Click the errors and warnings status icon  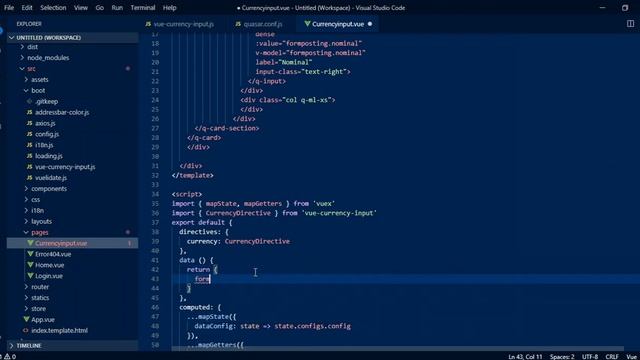click(x=8, y=357)
